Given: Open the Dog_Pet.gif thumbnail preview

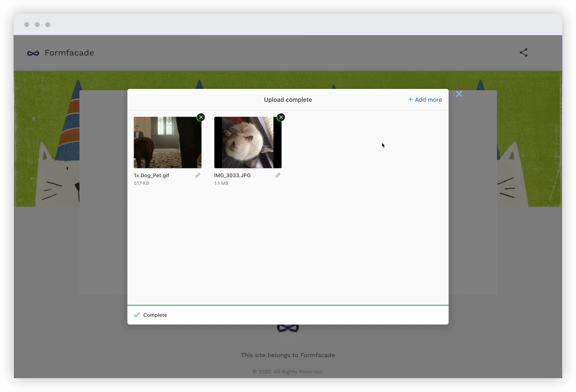Looking at the screenshot, I should [x=168, y=142].
